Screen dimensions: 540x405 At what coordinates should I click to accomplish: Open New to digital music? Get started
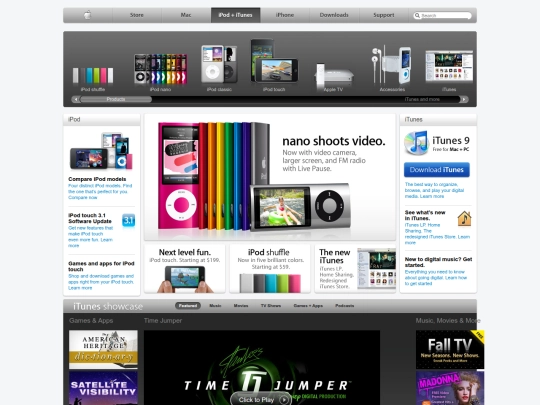click(x=438, y=262)
